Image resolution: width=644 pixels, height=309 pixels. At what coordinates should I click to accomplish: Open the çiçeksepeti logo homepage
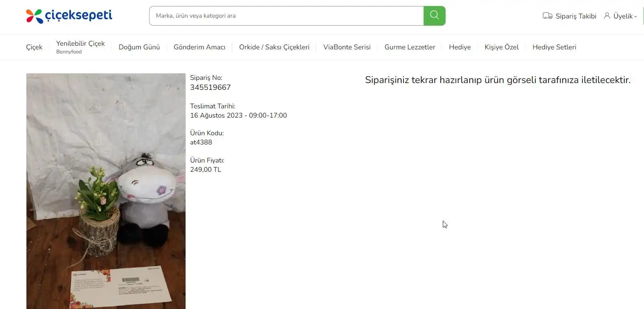69,16
